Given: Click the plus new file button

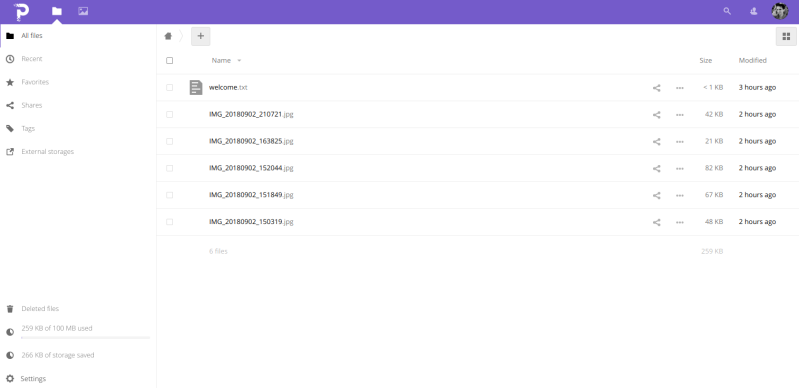Looking at the screenshot, I should [200, 36].
